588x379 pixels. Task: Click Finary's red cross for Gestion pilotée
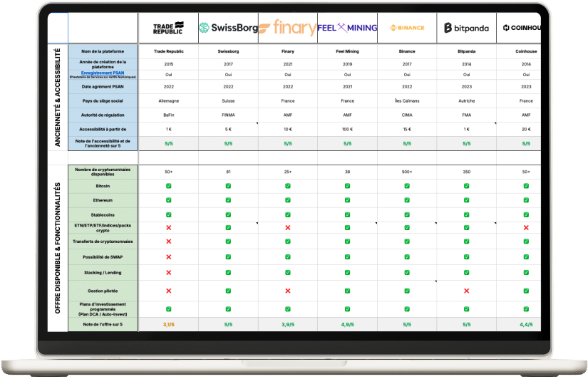pos(288,291)
